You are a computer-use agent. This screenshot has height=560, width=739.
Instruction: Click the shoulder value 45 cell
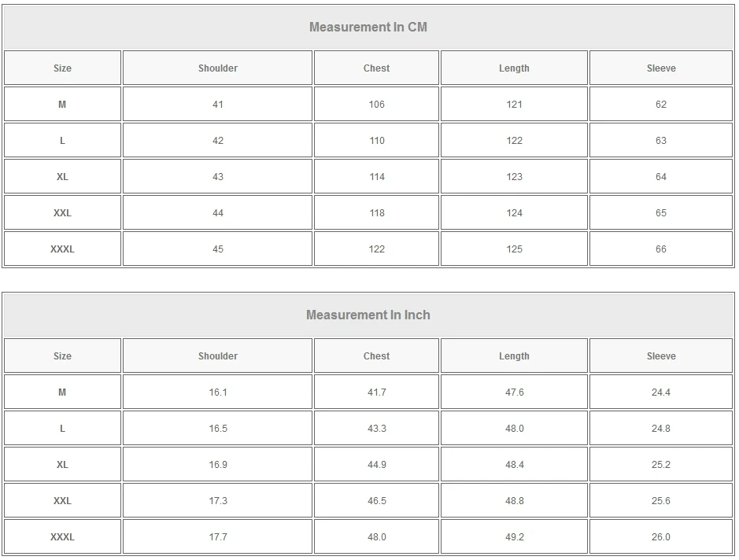point(218,249)
